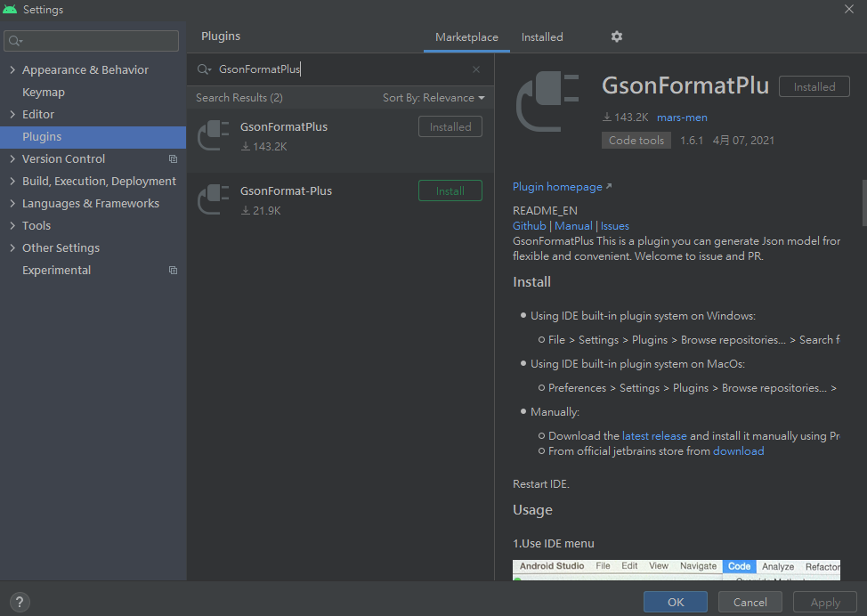Follow the latest release link

[654, 435]
